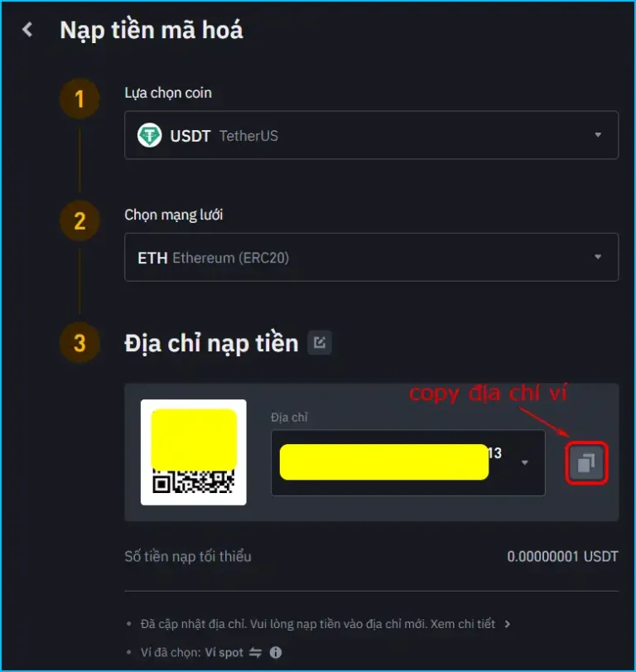The height and width of the screenshot is (672, 636).
Task: Click the step 1 circle indicator
Action: (79, 99)
